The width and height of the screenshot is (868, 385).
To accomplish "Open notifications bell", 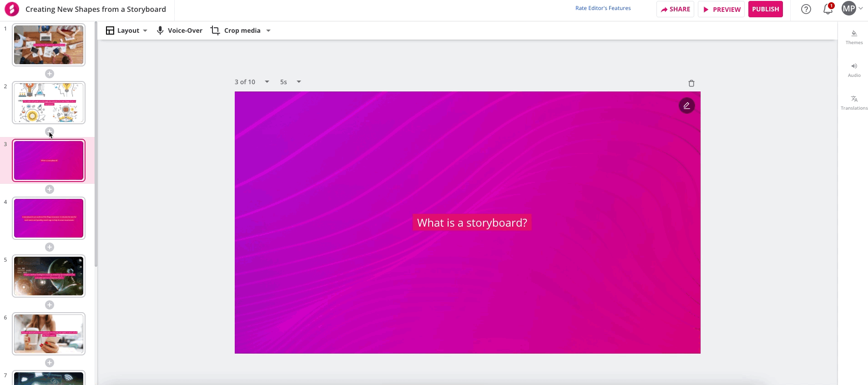I will (x=828, y=9).
